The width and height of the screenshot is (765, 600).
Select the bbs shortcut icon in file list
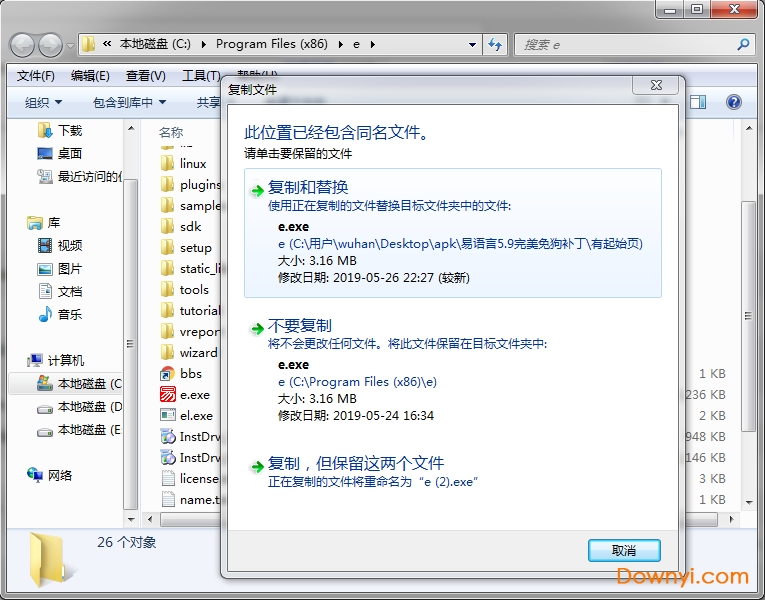tap(168, 374)
